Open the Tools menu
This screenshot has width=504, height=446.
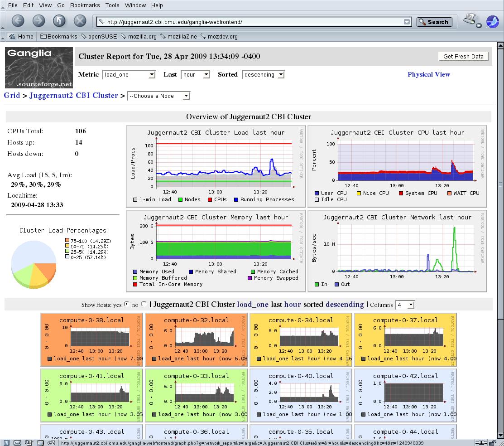point(112,5)
